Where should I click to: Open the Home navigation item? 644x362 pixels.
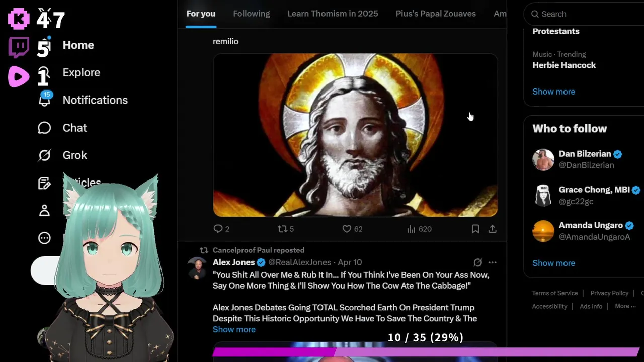tap(78, 45)
